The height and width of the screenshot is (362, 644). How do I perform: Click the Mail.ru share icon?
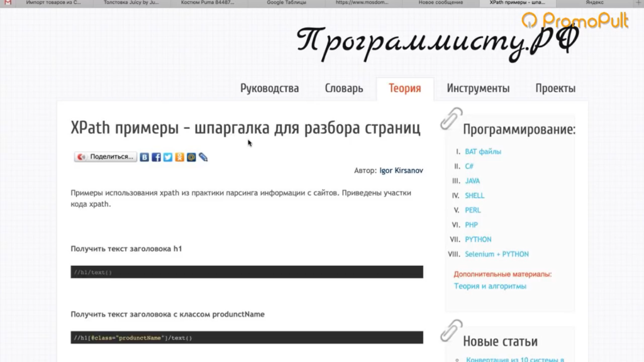[x=191, y=157]
